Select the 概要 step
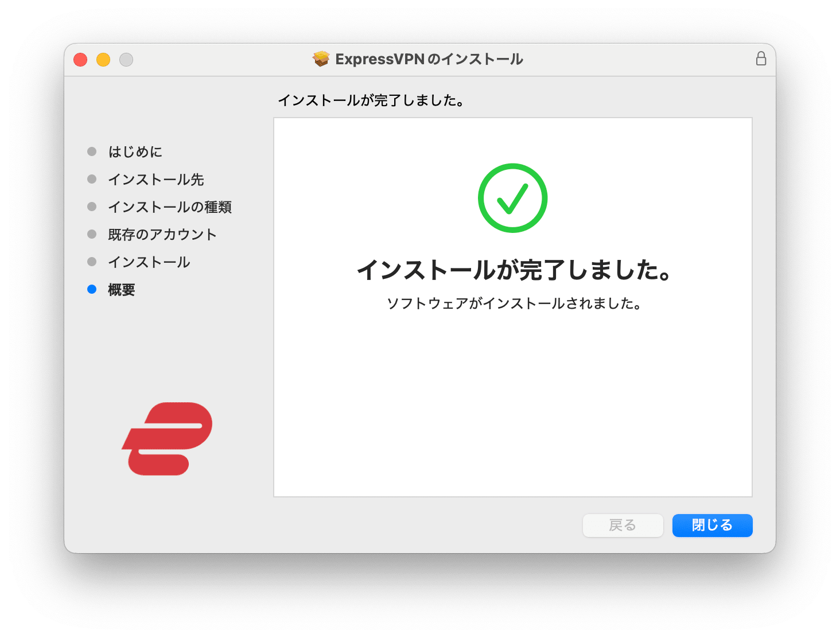 coord(122,290)
